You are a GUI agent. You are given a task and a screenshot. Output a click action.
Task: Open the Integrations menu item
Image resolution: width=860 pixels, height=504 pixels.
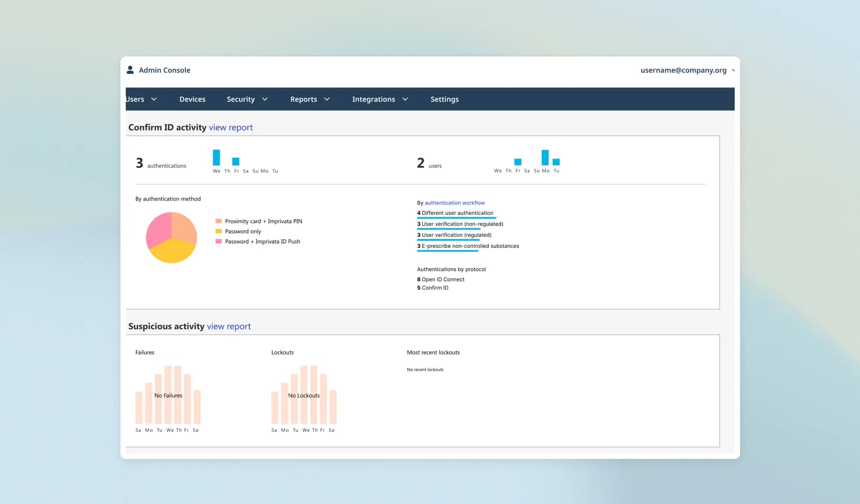coord(374,99)
